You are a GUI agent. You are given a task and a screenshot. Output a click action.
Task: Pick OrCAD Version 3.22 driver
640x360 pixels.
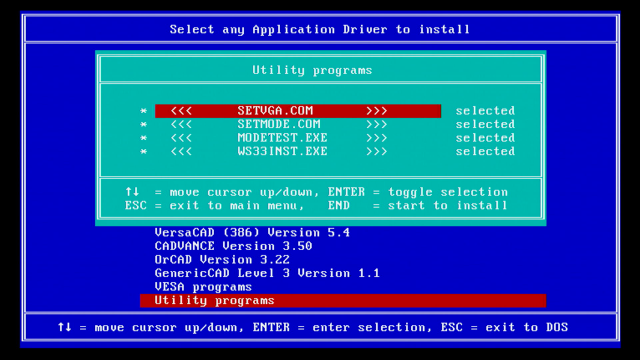click(222, 260)
